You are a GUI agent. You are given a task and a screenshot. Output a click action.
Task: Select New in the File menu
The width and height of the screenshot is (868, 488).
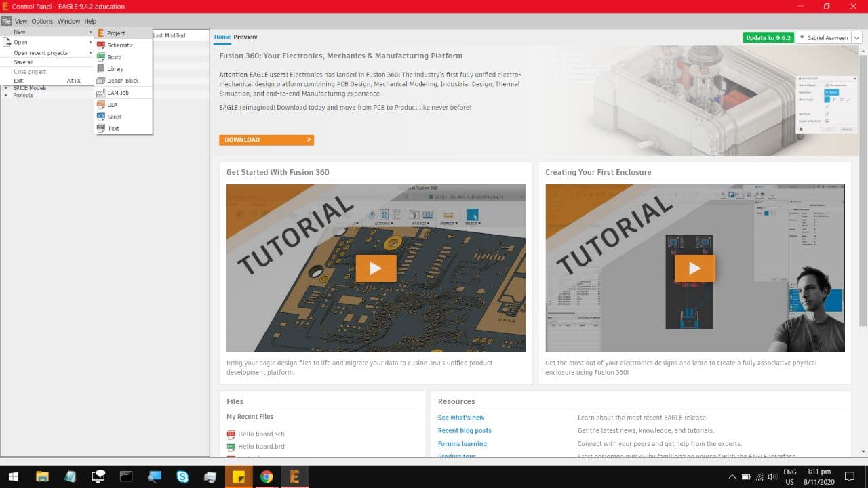click(x=47, y=32)
